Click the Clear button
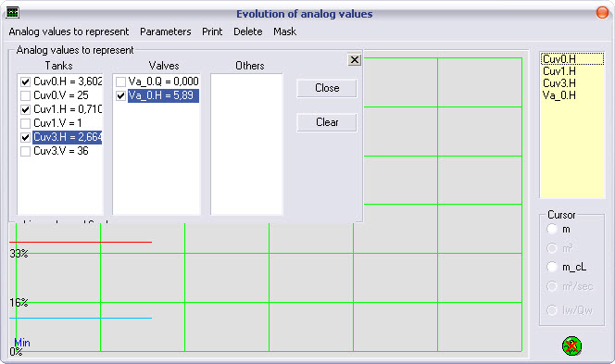This screenshot has height=364, width=615. pos(327,122)
